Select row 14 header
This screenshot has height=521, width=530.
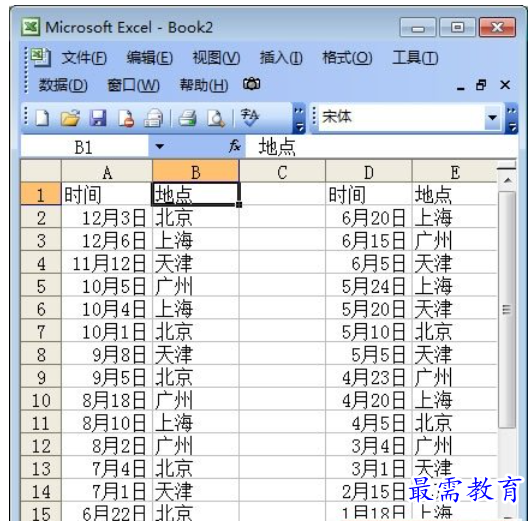[41, 491]
